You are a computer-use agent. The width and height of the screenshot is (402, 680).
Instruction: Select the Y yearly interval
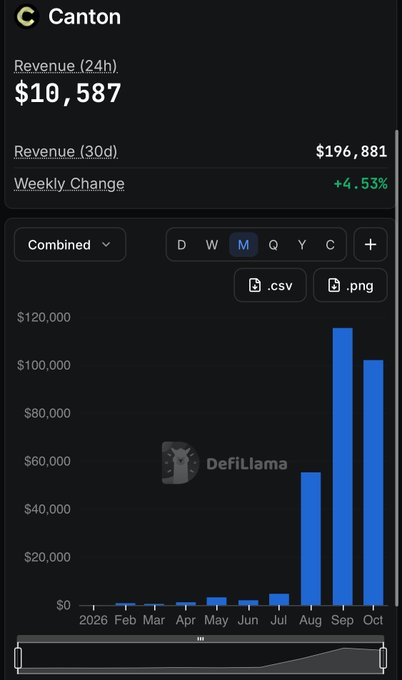click(x=302, y=245)
